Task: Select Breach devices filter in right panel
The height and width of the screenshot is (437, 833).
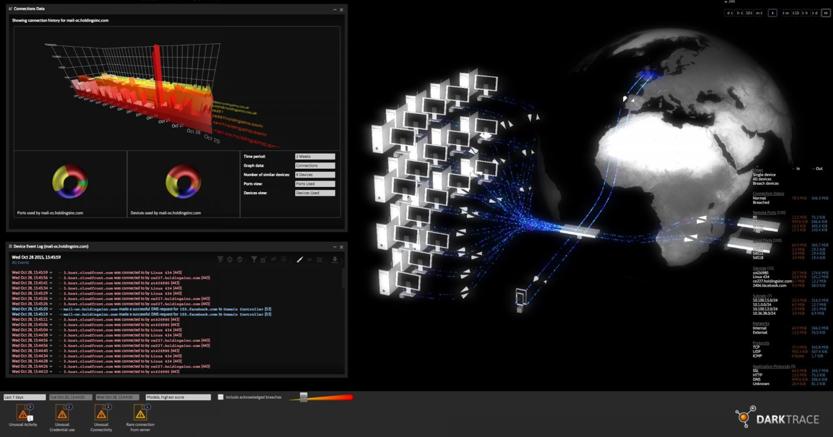Action: (764, 183)
